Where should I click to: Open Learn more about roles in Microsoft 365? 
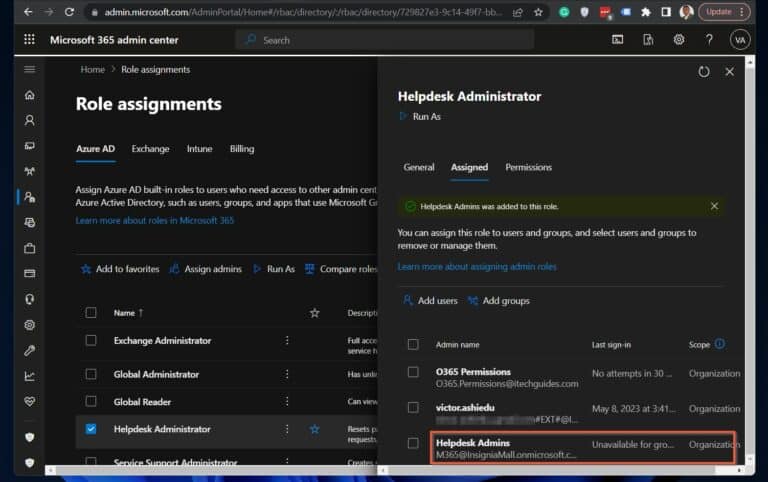pos(155,220)
